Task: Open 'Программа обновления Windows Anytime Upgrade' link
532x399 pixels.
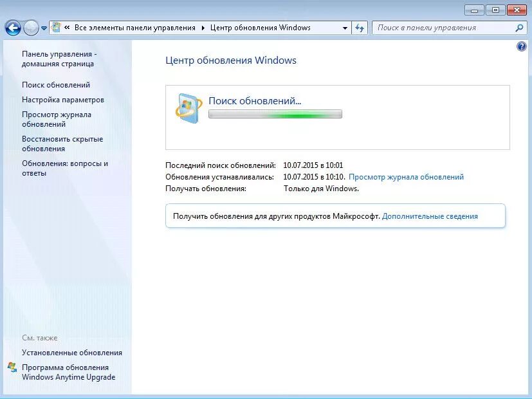Action: (x=69, y=372)
